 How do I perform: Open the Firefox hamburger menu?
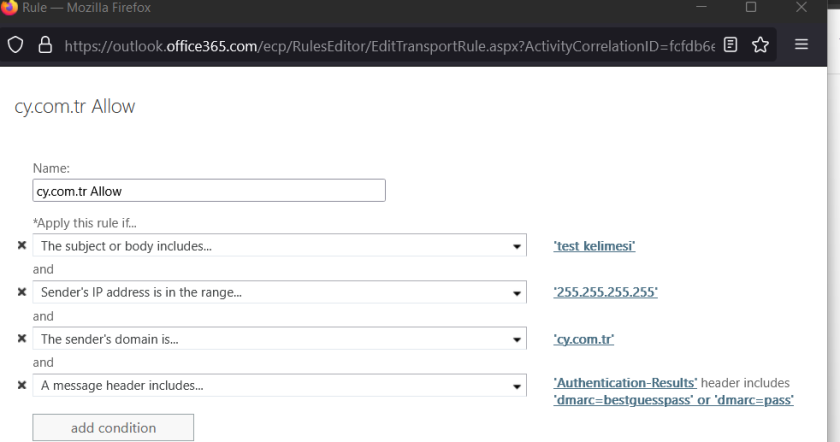801,44
